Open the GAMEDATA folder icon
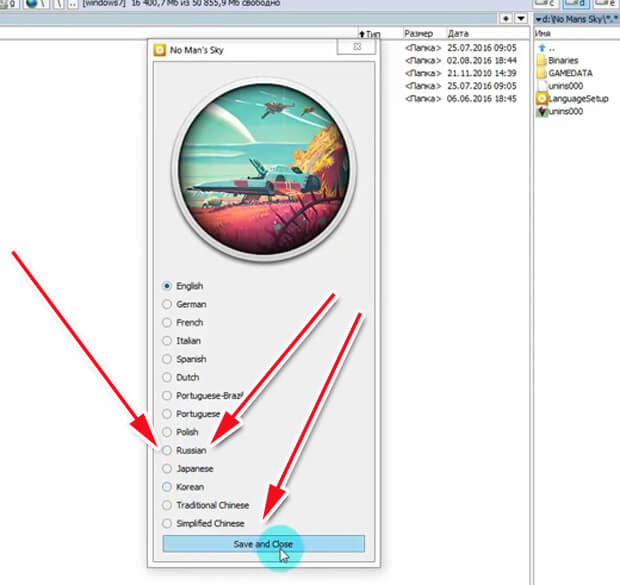The width and height of the screenshot is (620, 585). coord(542,73)
